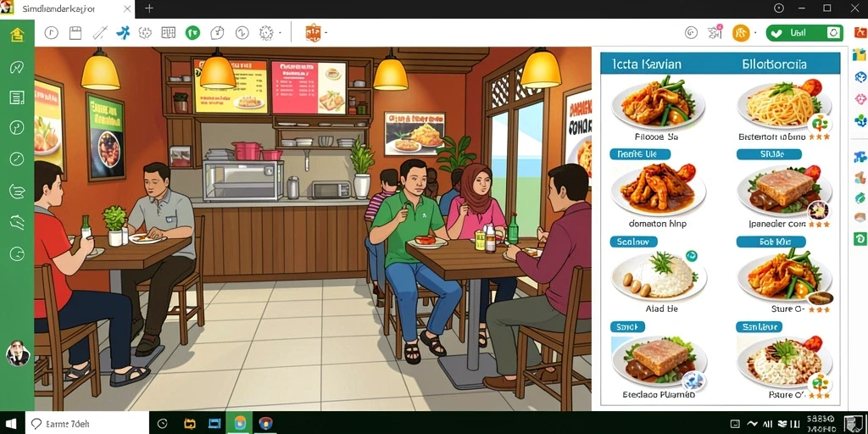Click the taskbar search field

point(87,424)
